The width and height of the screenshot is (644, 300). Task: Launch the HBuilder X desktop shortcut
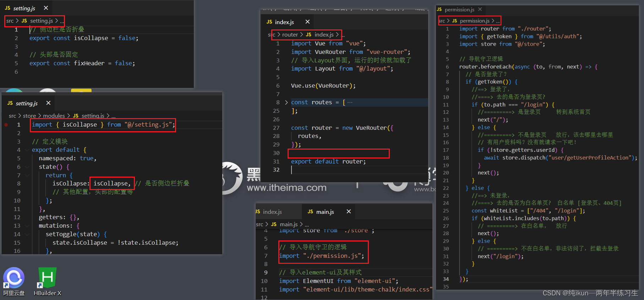(x=47, y=282)
